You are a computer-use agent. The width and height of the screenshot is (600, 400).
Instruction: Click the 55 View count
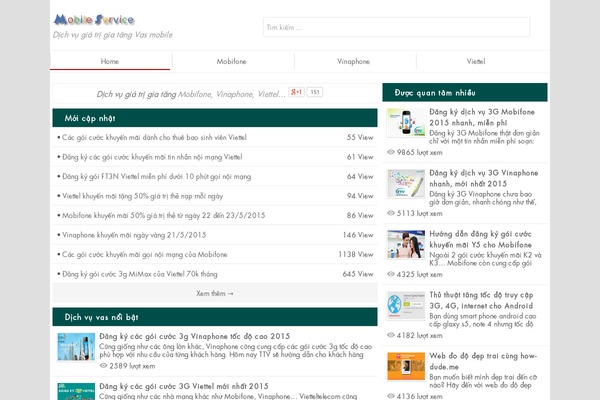click(x=360, y=137)
